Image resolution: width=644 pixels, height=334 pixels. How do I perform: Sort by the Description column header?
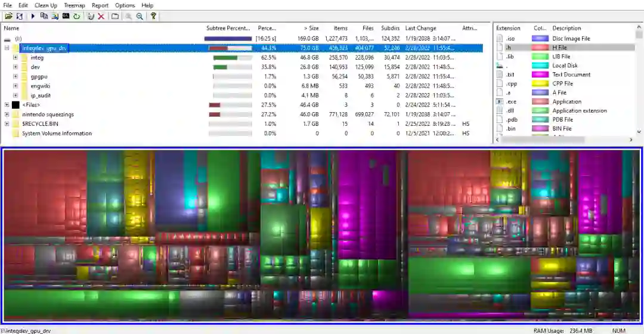click(566, 29)
